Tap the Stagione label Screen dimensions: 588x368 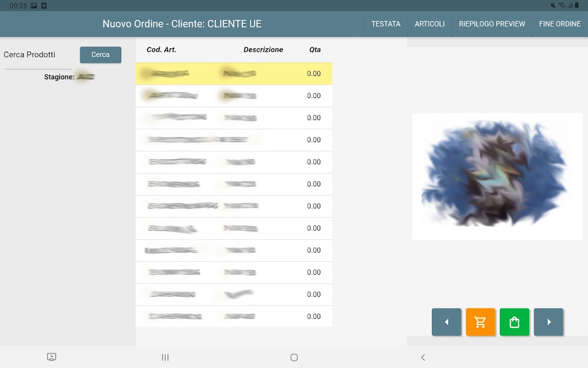tap(59, 77)
